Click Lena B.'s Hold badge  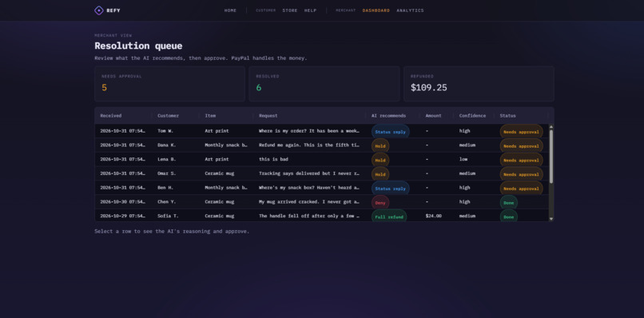[x=380, y=161]
